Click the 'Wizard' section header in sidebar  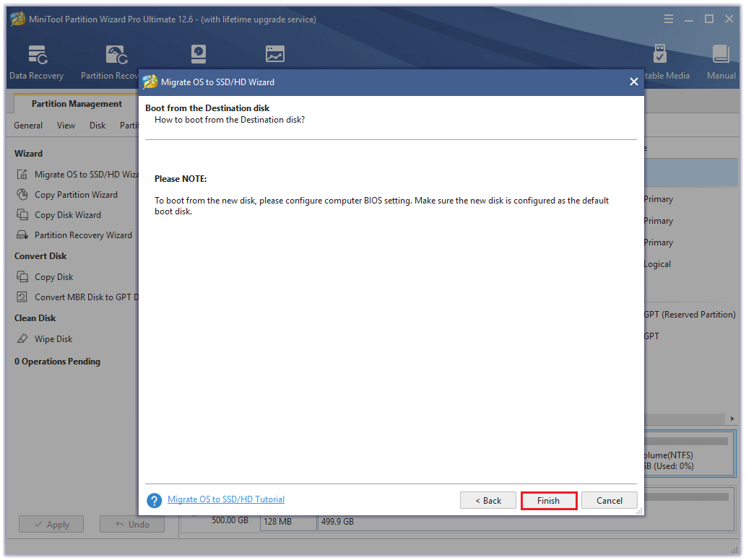[x=29, y=154]
